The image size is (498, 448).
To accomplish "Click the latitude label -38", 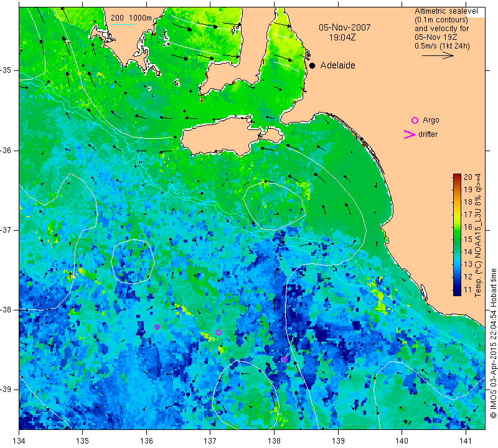I will [6, 310].
